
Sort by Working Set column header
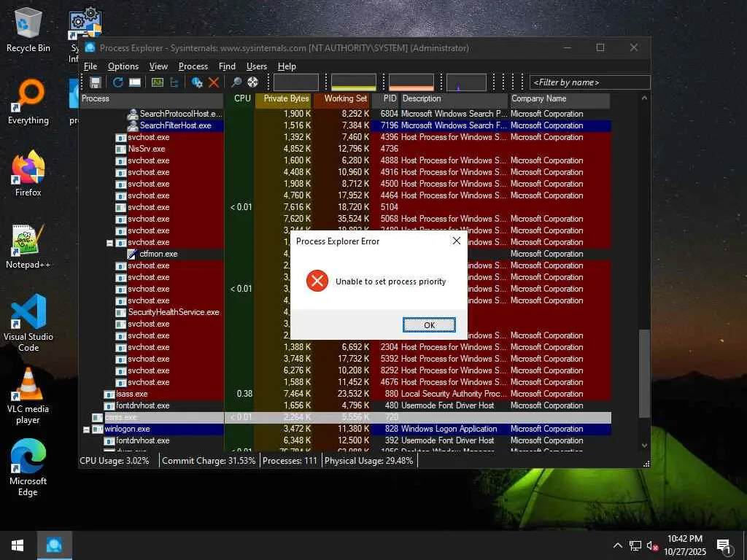(341, 98)
